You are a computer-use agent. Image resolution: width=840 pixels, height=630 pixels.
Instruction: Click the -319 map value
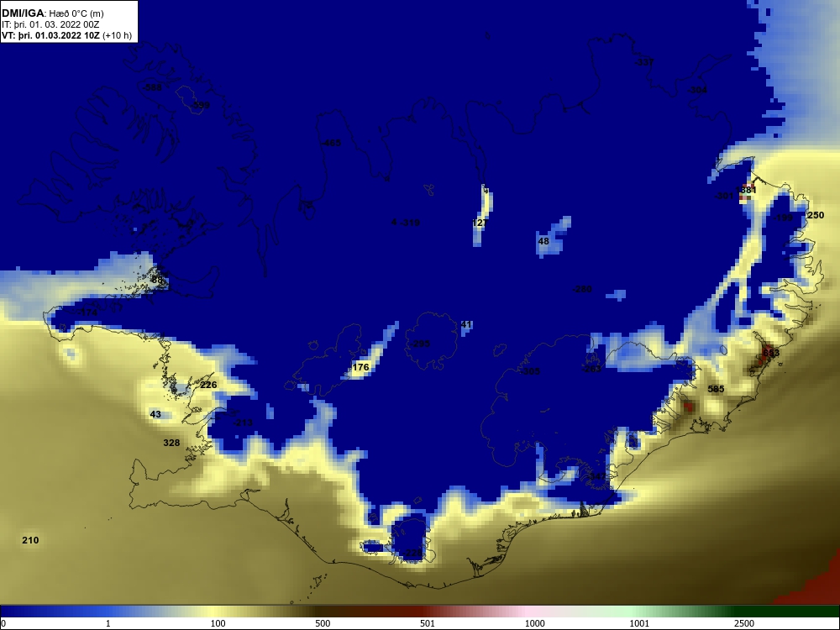tap(411, 223)
